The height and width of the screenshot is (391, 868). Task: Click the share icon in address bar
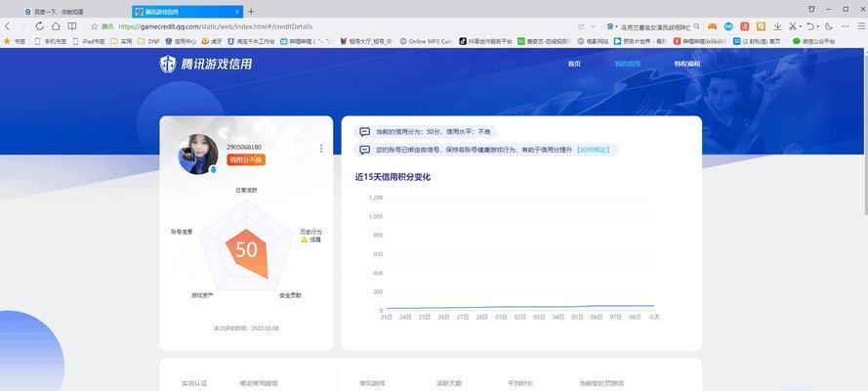coord(581,26)
